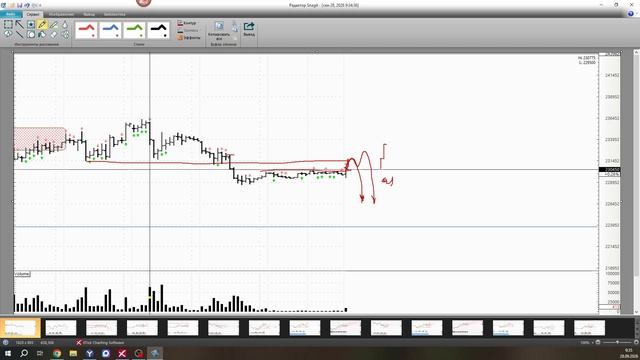Image resolution: width=640 pixels, height=360 pixels.
Task: Click the image dimensions in the status bar
Action: click(23, 342)
